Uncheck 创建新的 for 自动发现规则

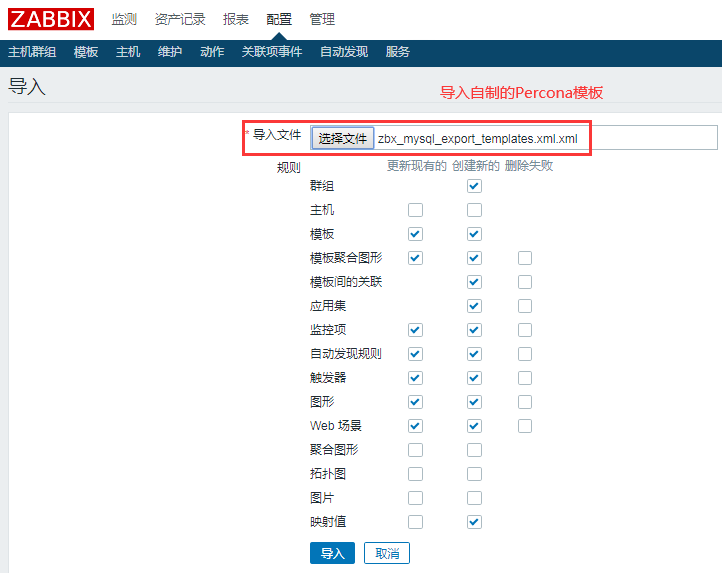click(474, 354)
